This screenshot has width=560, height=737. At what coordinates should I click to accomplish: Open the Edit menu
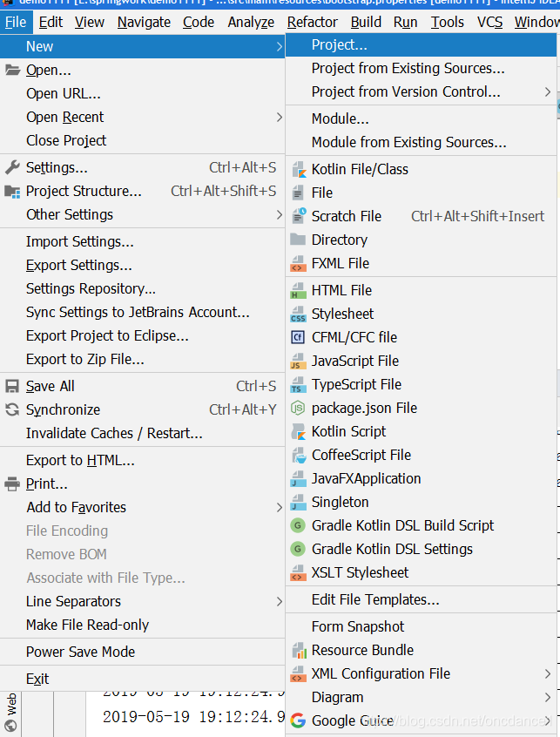pyautogui.click(x=51, y=22)
